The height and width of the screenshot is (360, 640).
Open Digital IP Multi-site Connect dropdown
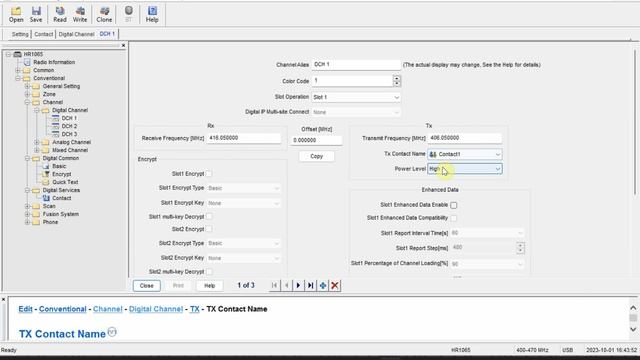coord(356,112)
